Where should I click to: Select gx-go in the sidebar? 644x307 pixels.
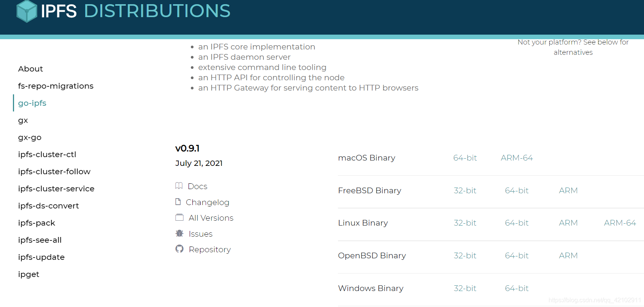tap(30, 137)
